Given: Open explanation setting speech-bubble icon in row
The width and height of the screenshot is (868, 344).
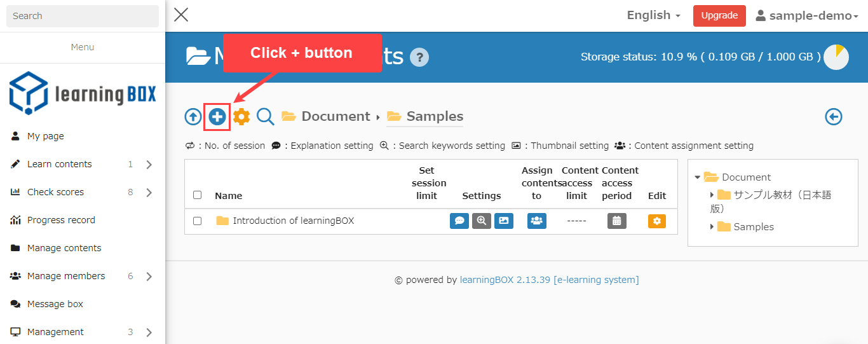Looking at the screenshot, I should pyautogui.click(x=459, y=221).
